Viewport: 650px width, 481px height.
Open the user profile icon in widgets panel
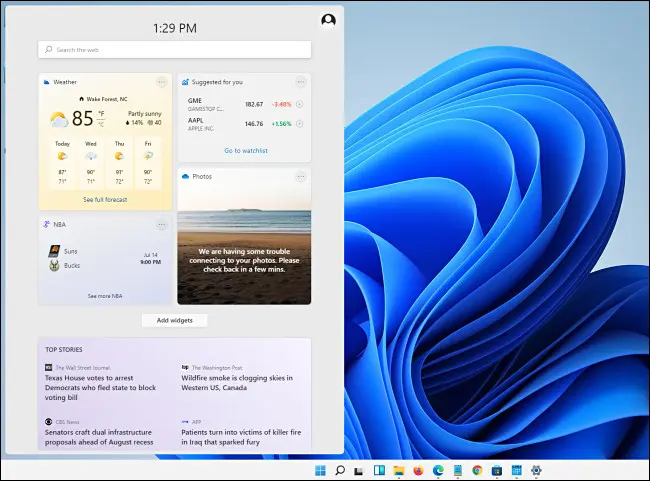(328, 20)
